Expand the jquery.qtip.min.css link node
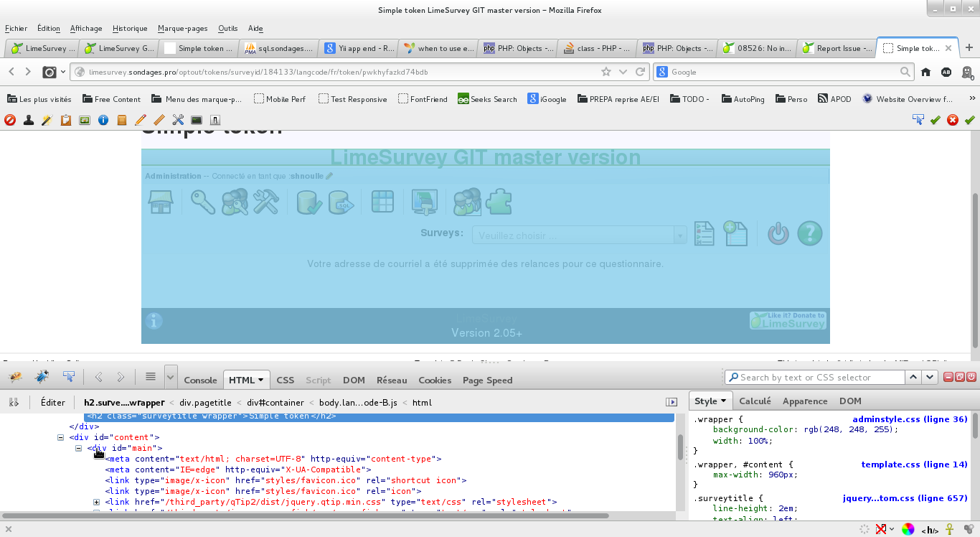This screenshot has height=537, width=980. (97, 502)
